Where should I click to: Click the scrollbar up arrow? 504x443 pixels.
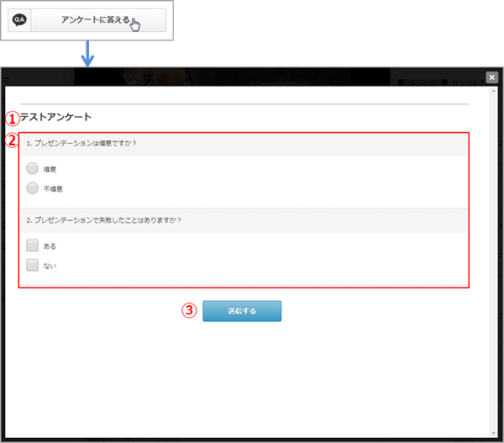[x=493, y=92]
